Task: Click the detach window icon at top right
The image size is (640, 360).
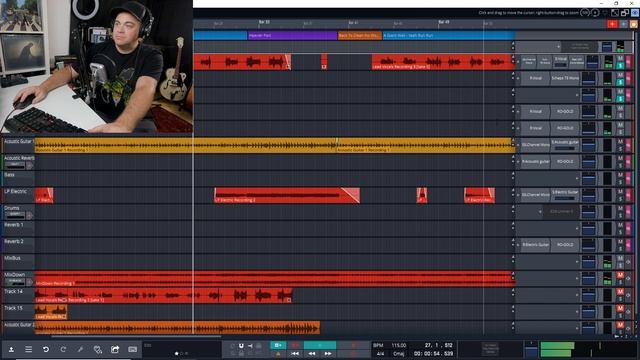Action: [x=625, y=13]
